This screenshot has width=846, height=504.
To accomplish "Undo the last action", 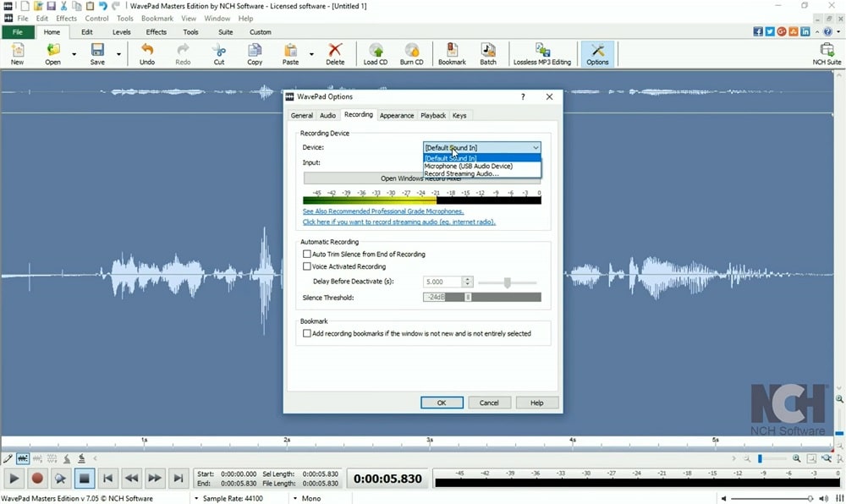I will click(x=146, y=54).
